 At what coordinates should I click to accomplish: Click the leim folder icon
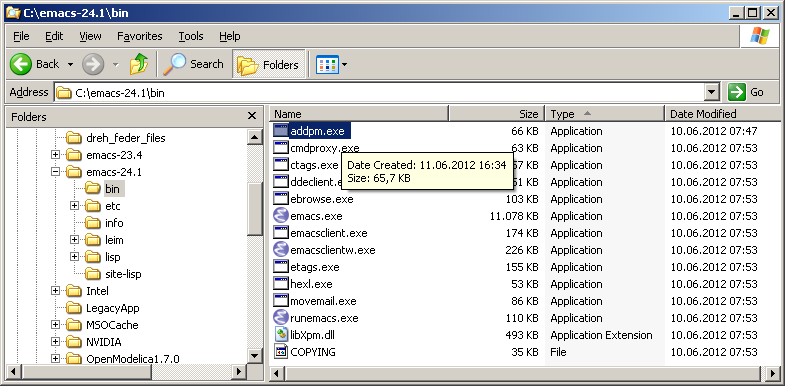coord(93,240)
